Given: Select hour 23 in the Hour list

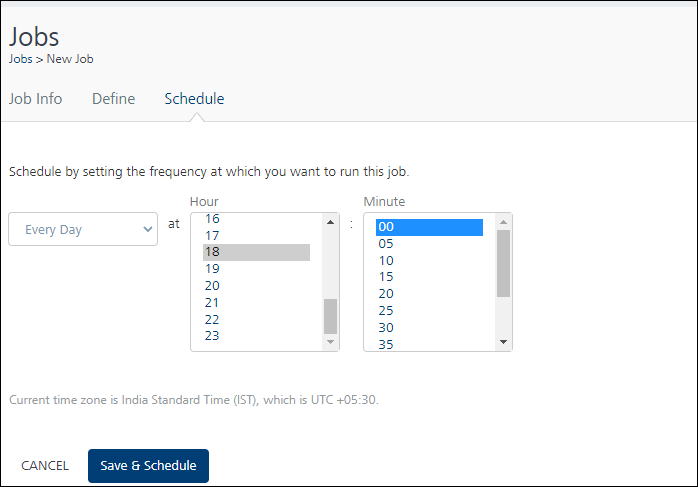Looking at the screenshot, I should (x=256, y=336).
